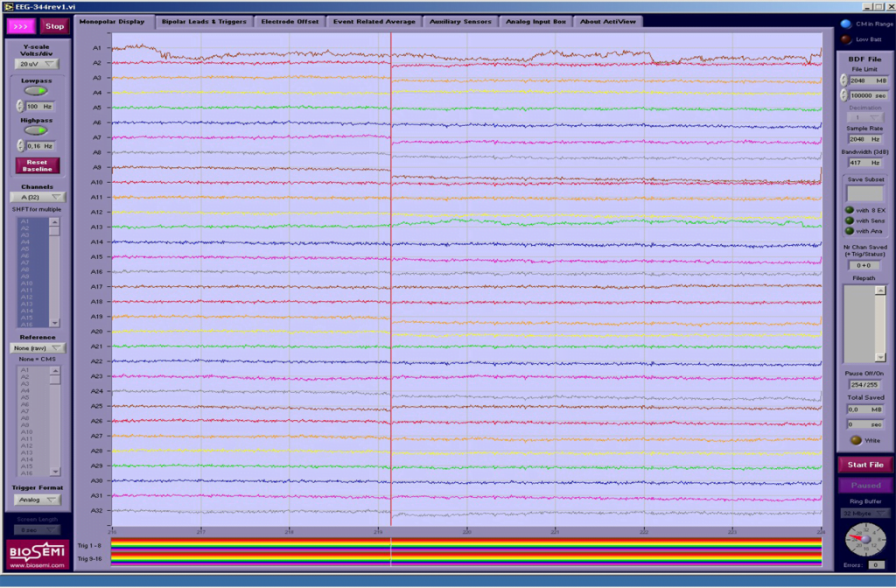Click the Start File button
This screenshot has height=588, width=896.
[x=865, y=465]
